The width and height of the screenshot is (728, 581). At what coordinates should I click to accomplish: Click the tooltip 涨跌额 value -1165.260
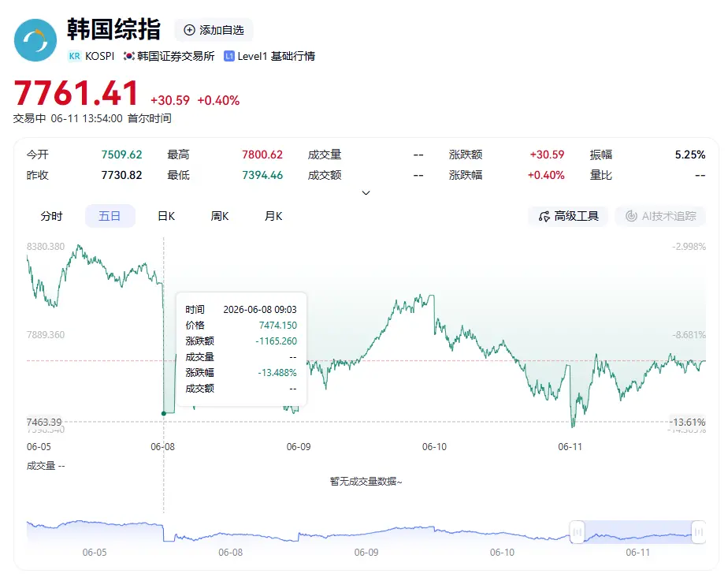tap(277, 341)
